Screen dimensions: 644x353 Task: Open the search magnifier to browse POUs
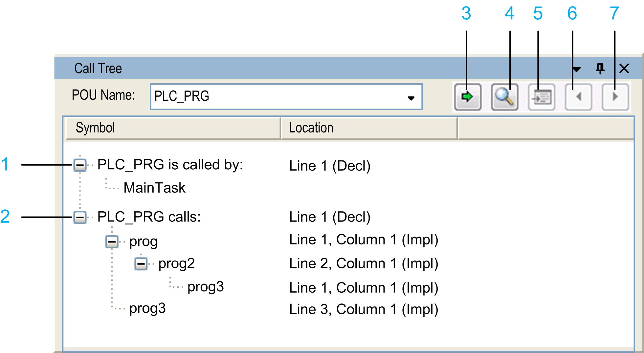[505, 96]
